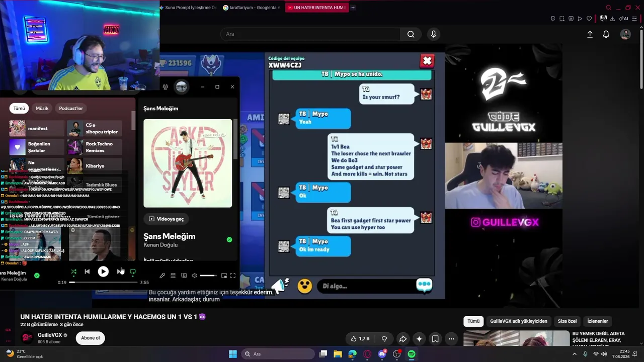Subscribe with the Abone ol button
The width and height of the screenshot is (644, 362).
[x=91, y=338]
